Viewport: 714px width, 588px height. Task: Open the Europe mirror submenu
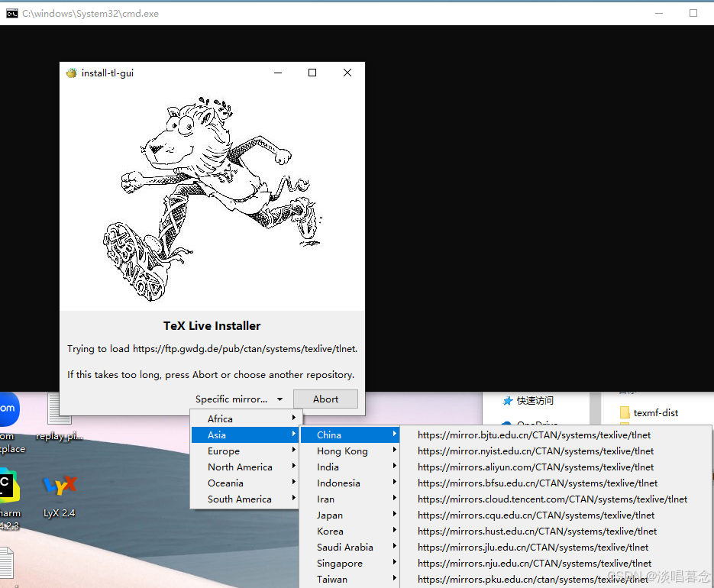pos(246,451)
